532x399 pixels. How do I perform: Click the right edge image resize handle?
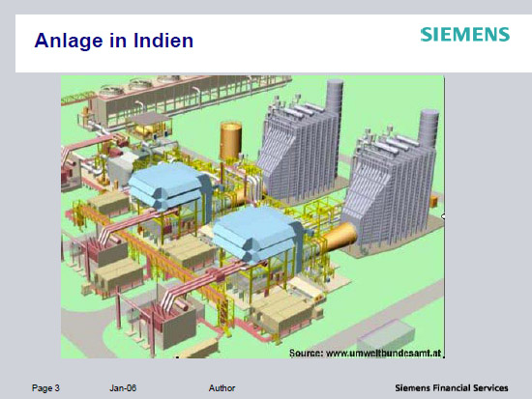click(443, 216)
